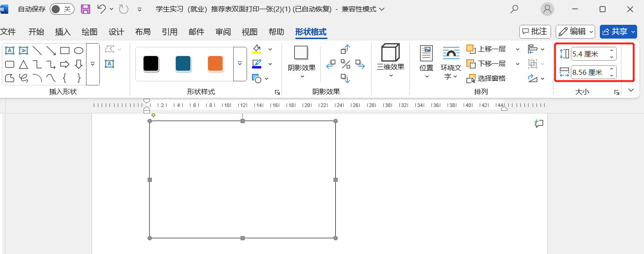The image size is (644, 254).
Task: Open the selection pane
Action: click(x=486, y=79)
